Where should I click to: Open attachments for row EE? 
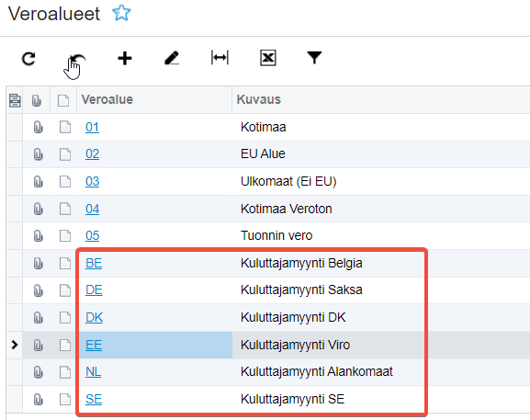(x=39, y=346)
